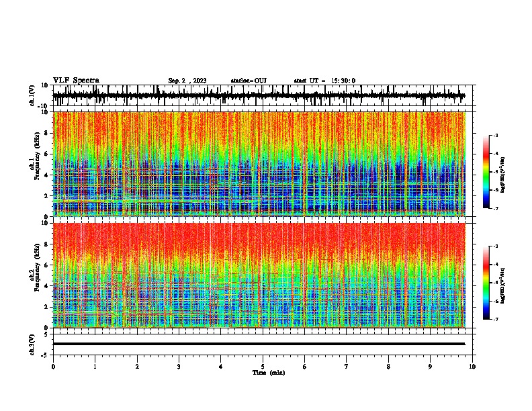Click the "-3" label on ch.1 color scale
Viewport: 532px width, 411px height.
(496, 135)
